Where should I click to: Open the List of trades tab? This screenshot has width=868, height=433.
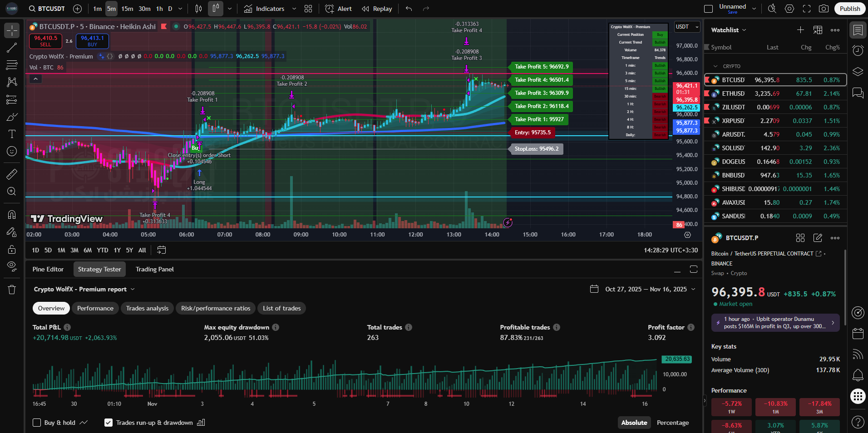pos(281,308)
